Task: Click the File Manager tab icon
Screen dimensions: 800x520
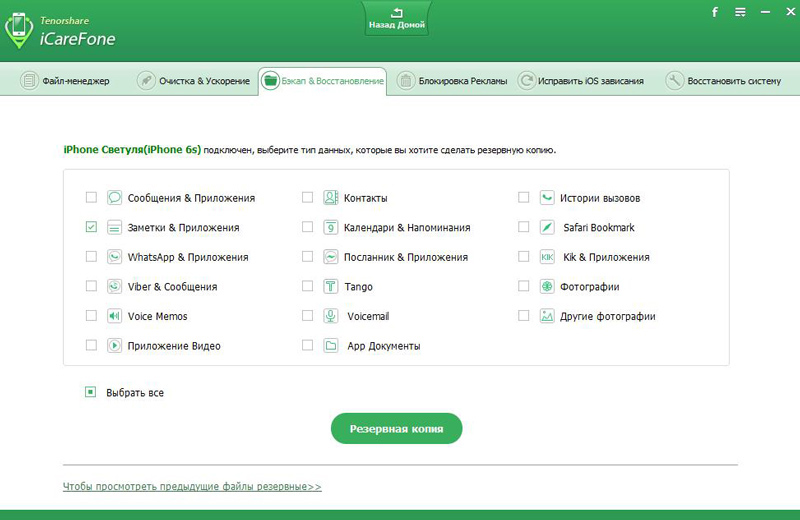Action: coord(29,81)
